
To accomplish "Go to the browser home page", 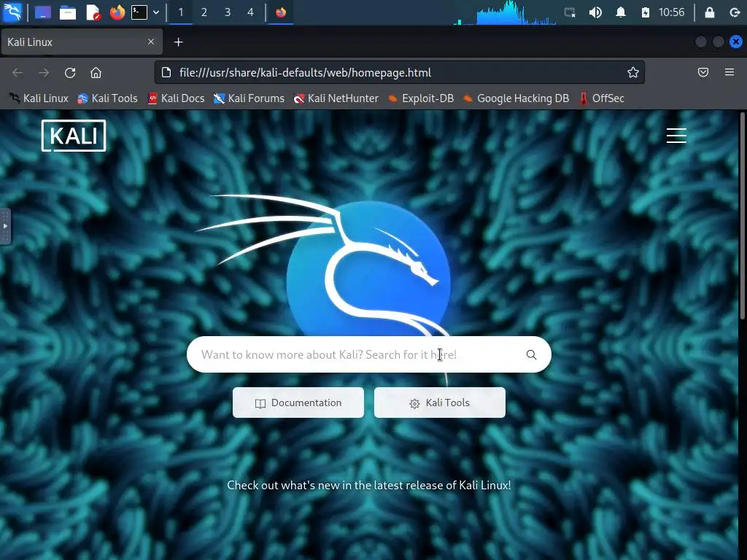I will tap(96, 73).
